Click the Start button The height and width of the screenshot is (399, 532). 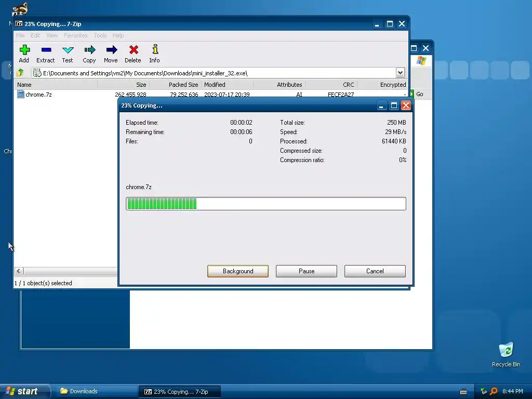click(24, 391)
